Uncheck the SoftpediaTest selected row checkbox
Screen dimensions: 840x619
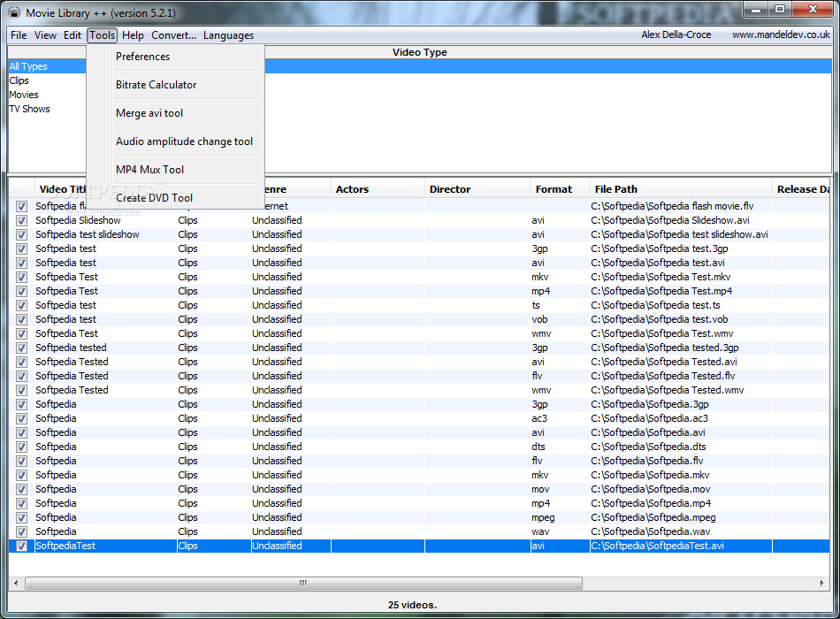(x=21, y=546)
